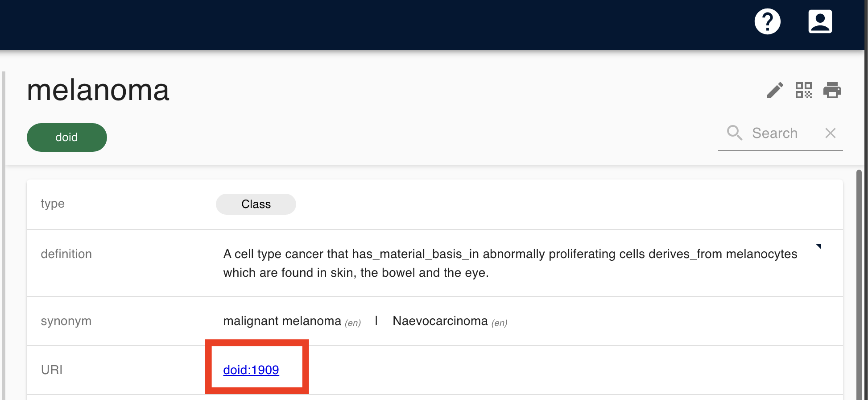Clear the search with the X icon
Image resolution: width=868 pixels, height=400 pixels.
[830, 133]
